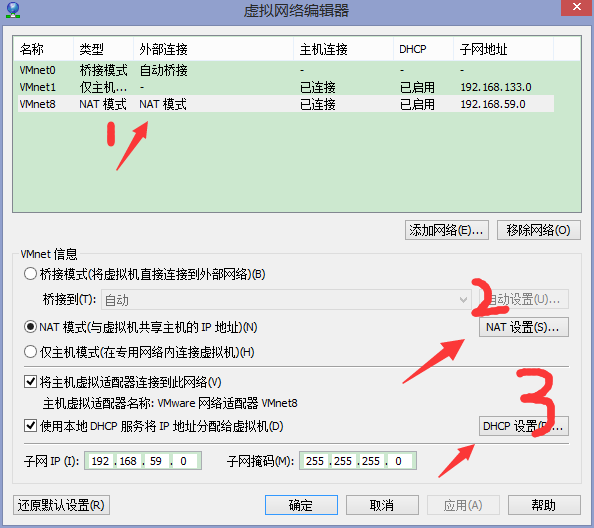
Task: Click the 192.168.59.0 subnet address cell
Action: [x=493, y=104]
